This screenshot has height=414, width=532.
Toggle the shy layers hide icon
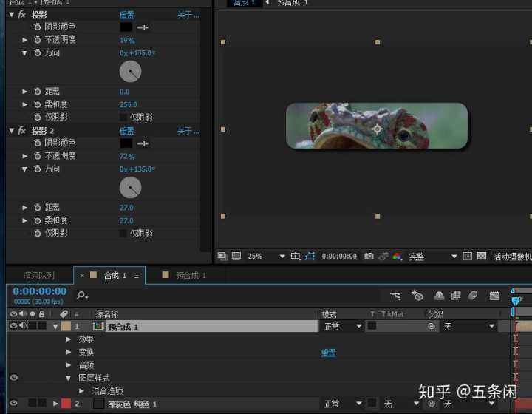(439, 296)
